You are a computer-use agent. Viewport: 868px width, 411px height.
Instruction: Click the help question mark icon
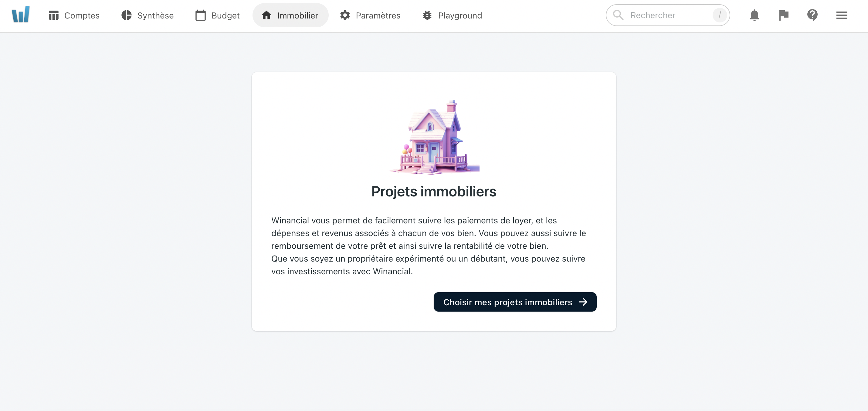(812, 15)
